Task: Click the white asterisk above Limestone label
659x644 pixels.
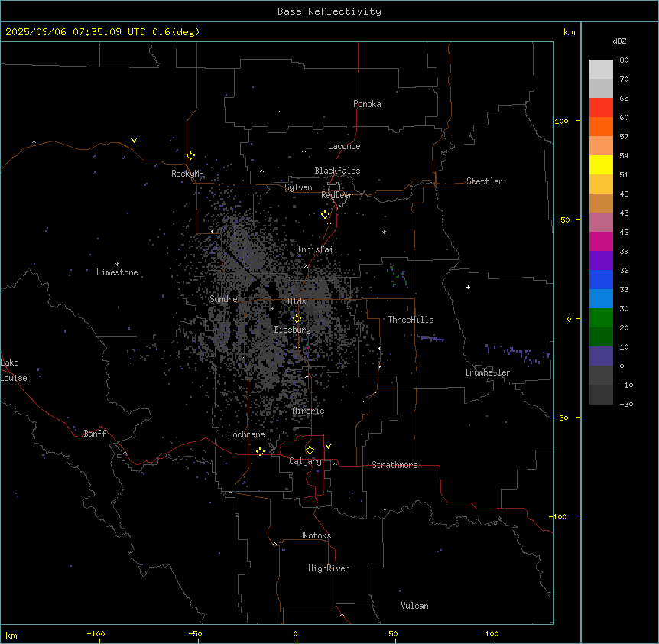Action: tap(117, 265)
